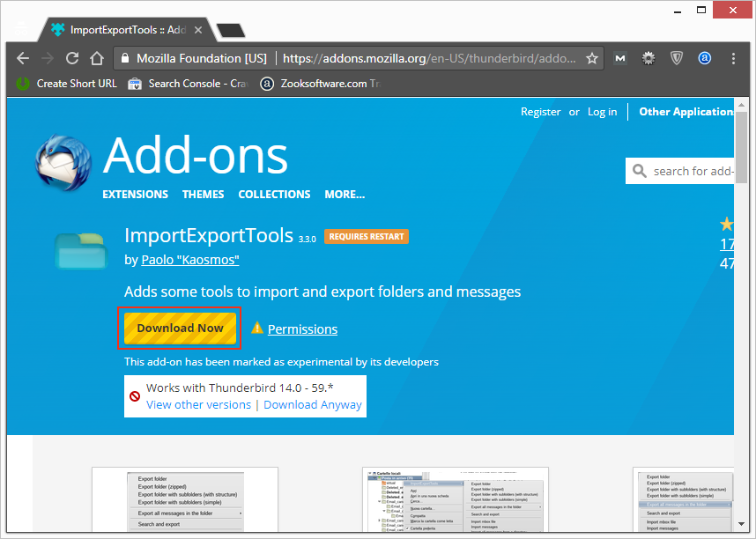Click the scrollbar up arrow
This screenshot has height=539, width=756.
pos(741,105)
